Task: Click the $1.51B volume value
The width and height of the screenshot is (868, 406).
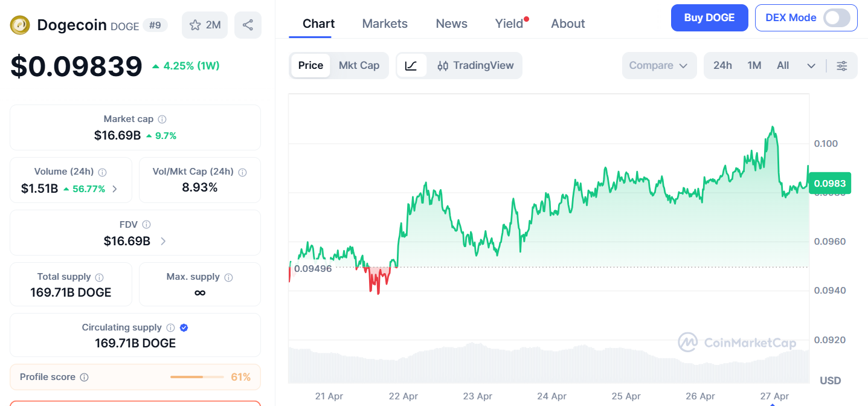Action: tap(39, 188)
